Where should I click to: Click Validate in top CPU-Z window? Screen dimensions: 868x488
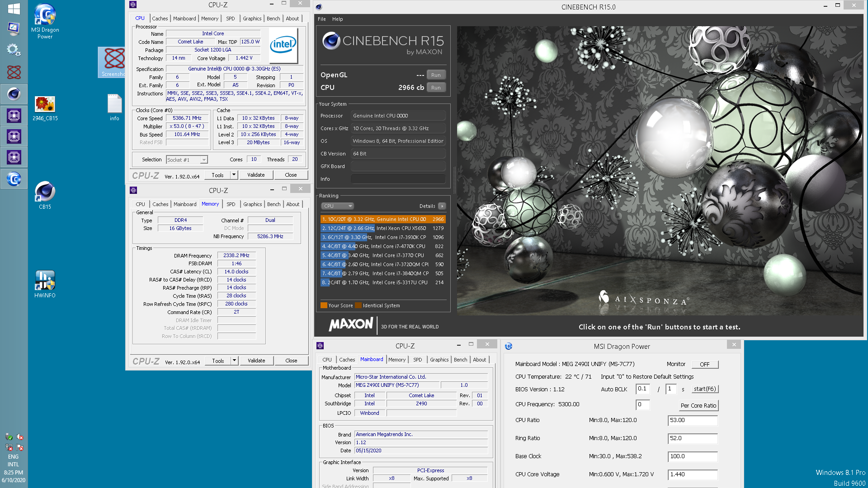[x=256, y=175]
